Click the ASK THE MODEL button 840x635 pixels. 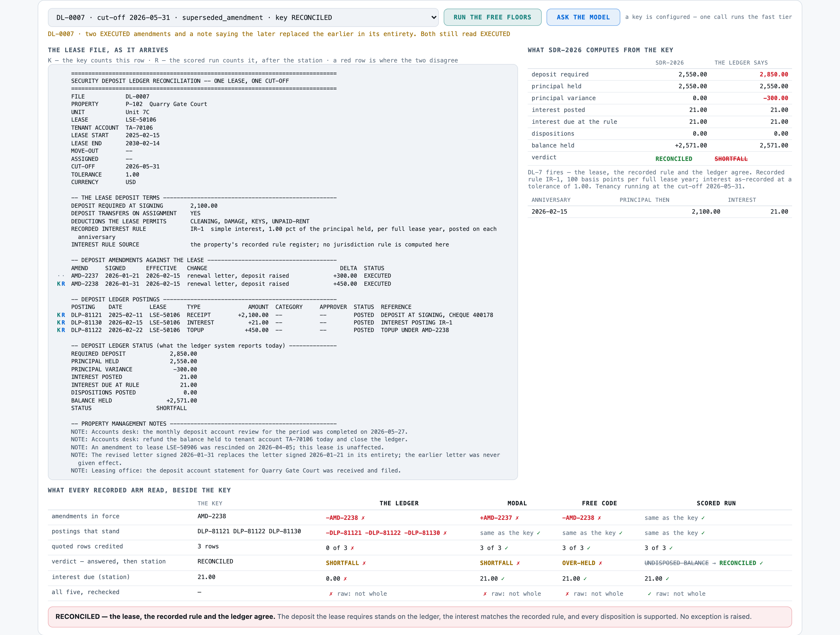(x=583, y=17)
